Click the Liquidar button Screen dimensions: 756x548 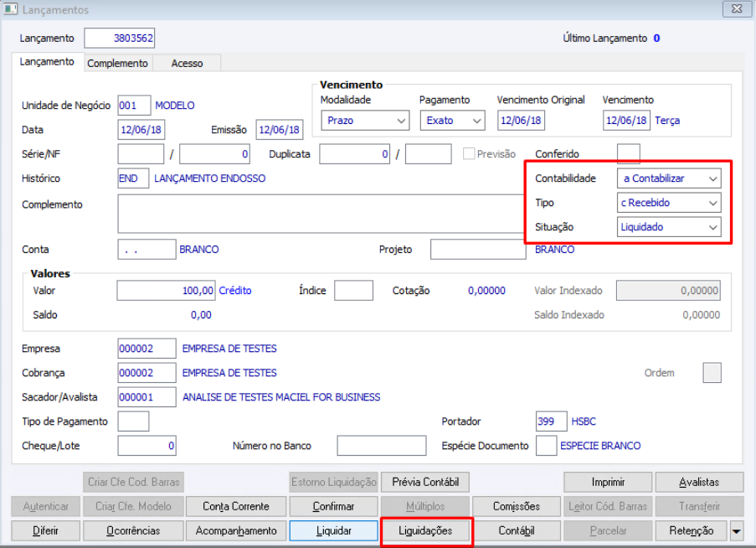[334, 531]
